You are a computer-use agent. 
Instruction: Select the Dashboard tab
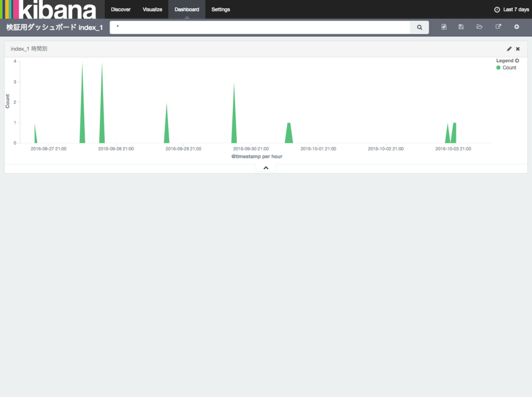pyautogui.click(x=187, y=9)
